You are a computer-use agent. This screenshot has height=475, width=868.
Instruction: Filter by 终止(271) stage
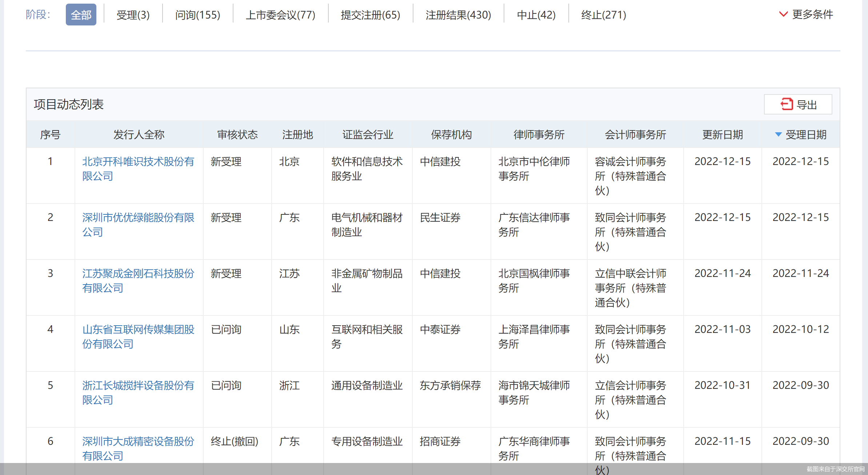click(x=604, y=15)
